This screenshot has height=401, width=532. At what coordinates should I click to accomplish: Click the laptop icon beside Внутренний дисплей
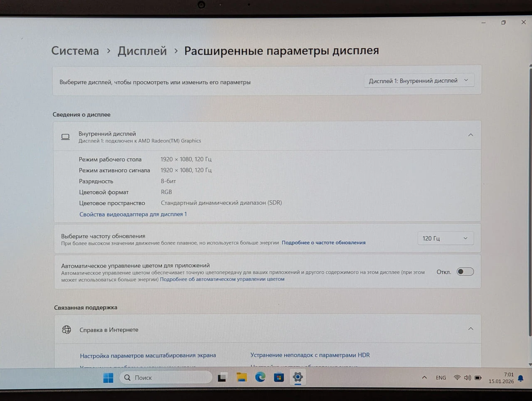[65, 137]
